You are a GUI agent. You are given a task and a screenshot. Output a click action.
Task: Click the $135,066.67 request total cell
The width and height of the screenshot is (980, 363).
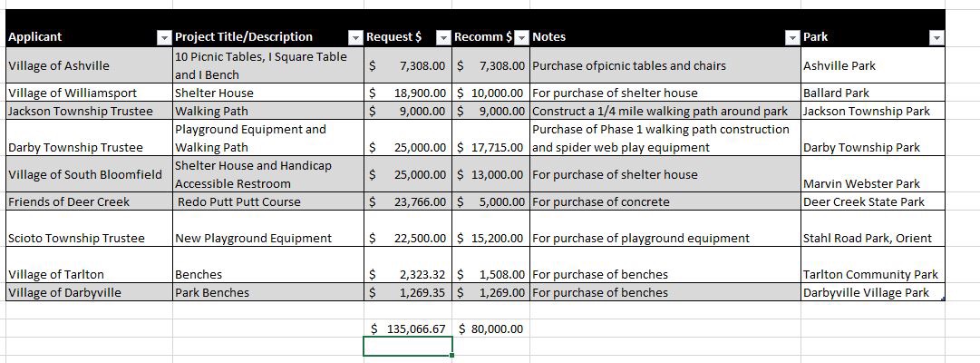point(407,329)
